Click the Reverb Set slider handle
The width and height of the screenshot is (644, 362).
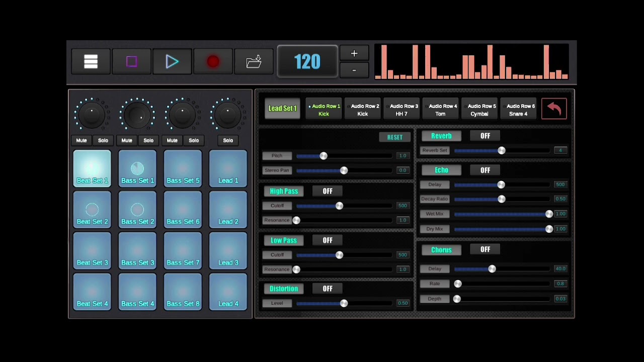click(x=502, y=150)
